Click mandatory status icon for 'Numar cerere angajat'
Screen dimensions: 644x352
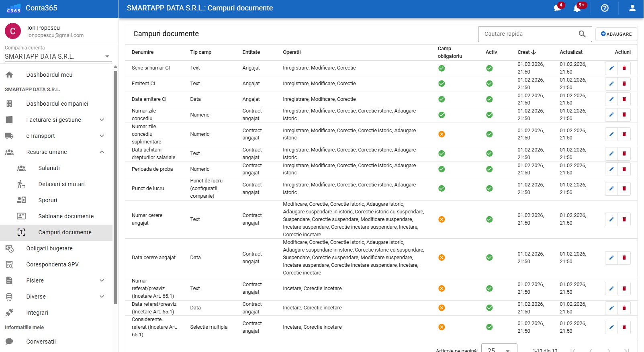tap(442, 219)
